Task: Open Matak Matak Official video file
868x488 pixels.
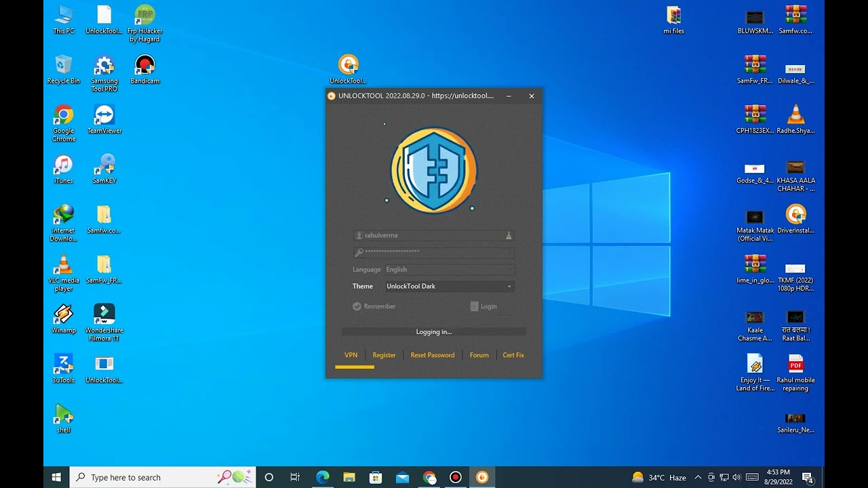Action: click(755, 226)
